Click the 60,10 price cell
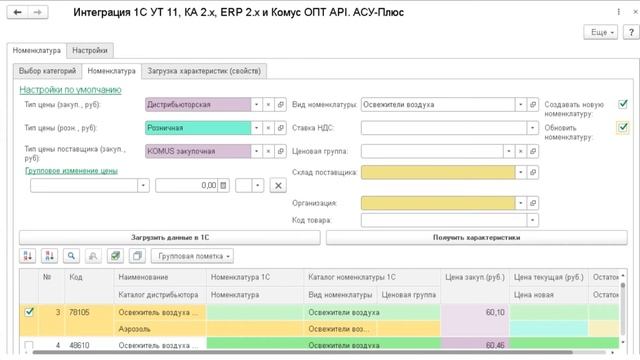The height and width of the screenshot is (360, 640). [475, 312]
